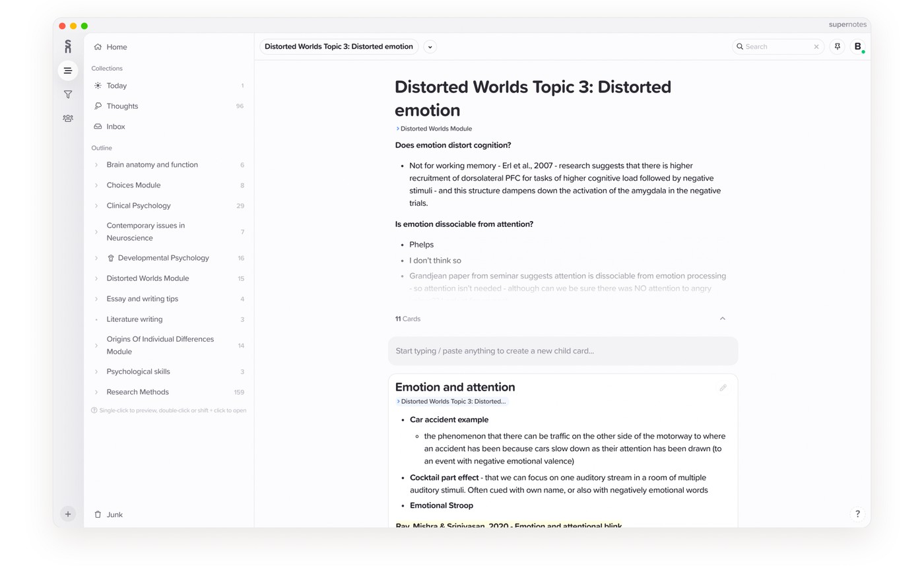This screenshot has height=566, width=924.
Task: Create a new card with the plus button
Action: (x=68, y=513)
